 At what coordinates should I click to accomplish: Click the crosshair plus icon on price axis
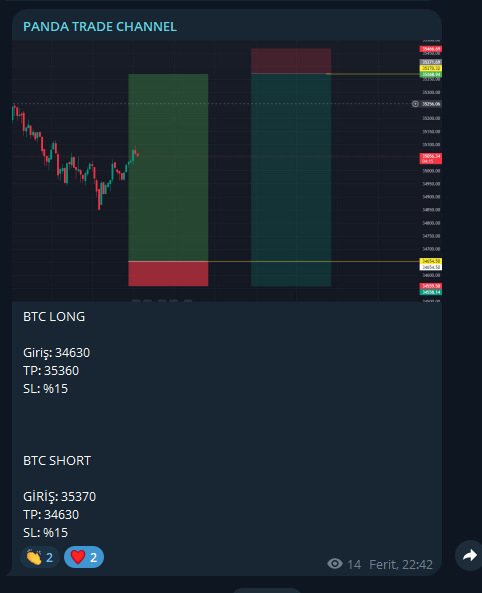click(x=415, y=104)
